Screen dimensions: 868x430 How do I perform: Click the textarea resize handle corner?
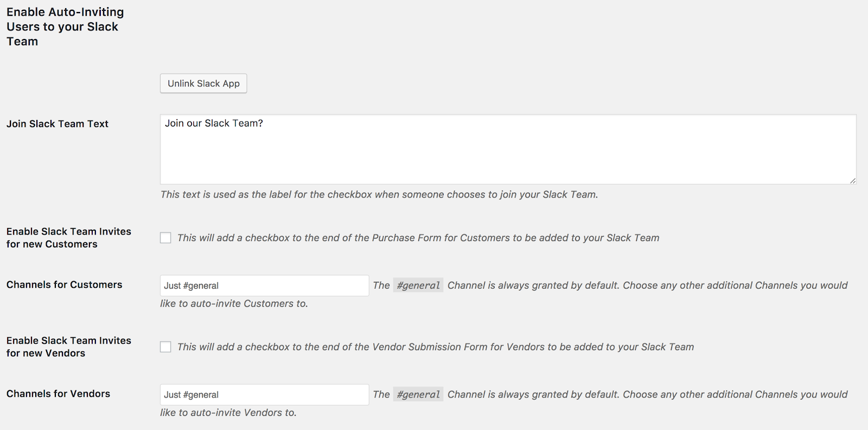[x=853, y=181]
